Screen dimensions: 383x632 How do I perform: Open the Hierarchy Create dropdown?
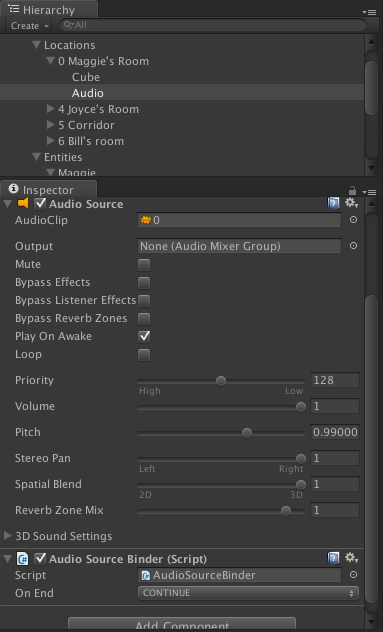click(29, 25)
